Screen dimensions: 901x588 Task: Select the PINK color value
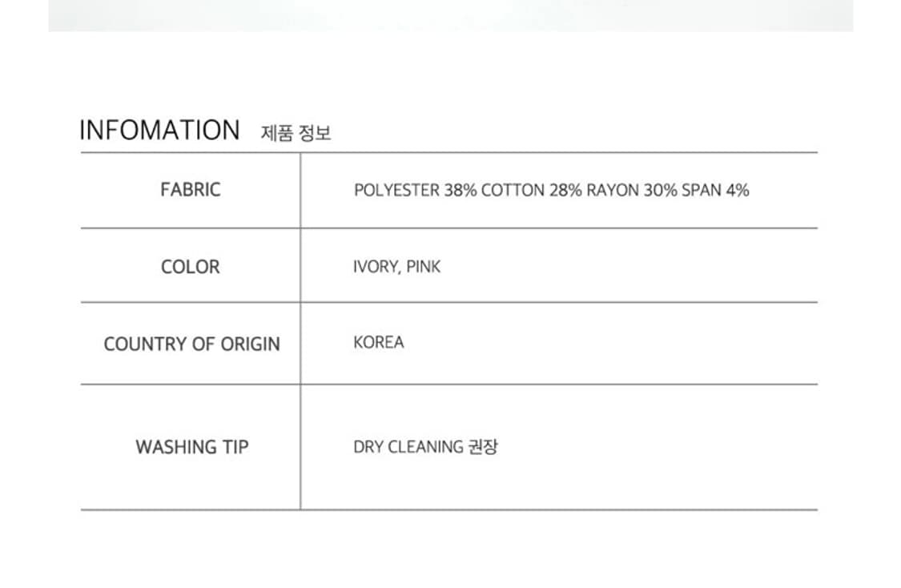(x=423, y=267)
